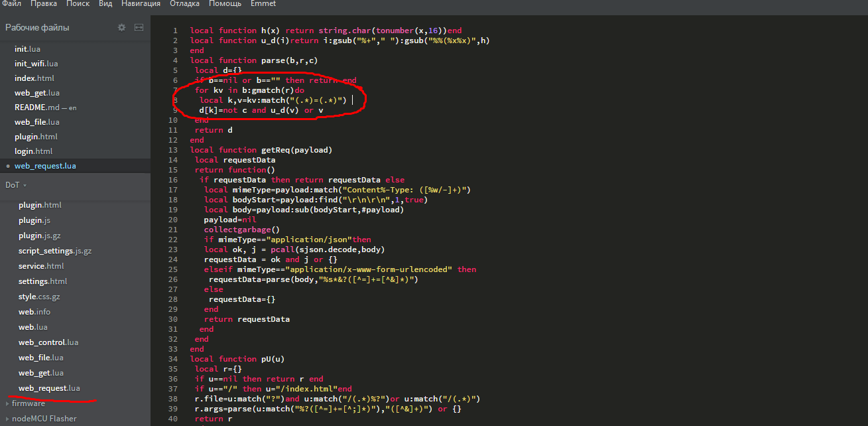Expand the firmware folder

pyautogui.click(x=28, y=403)
